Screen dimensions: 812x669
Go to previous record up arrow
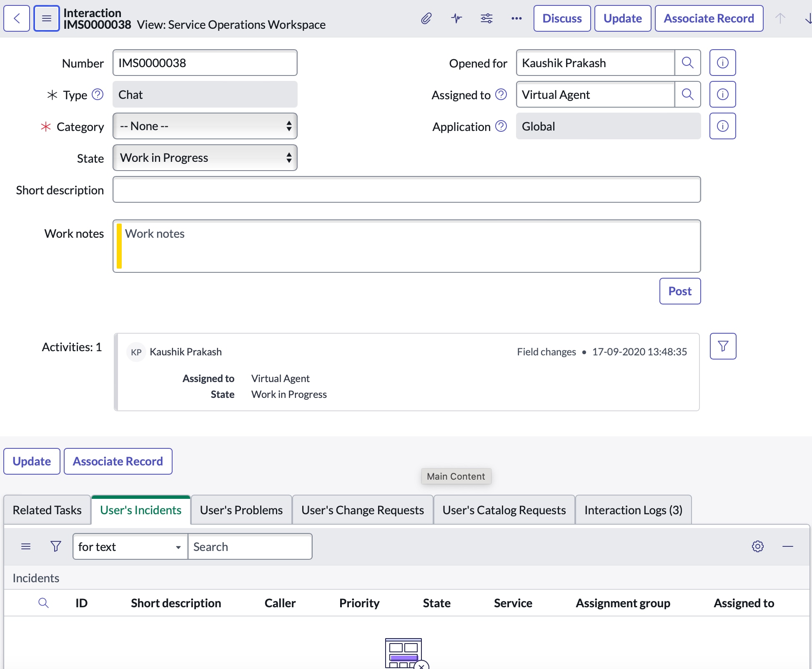point(780,18)
